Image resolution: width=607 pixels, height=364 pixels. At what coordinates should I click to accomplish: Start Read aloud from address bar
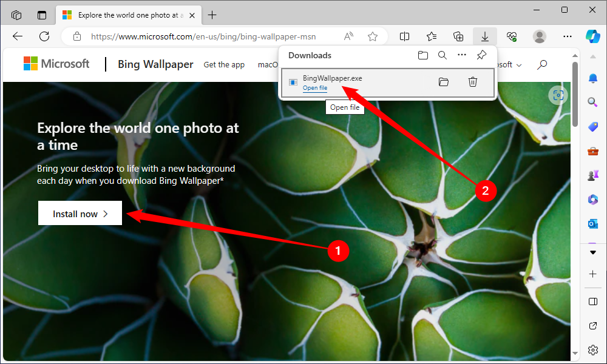coord(349,36)
